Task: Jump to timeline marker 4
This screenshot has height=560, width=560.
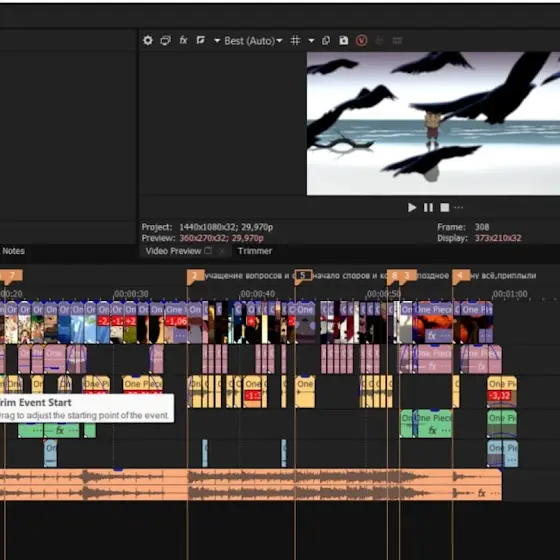Action: 460,275
